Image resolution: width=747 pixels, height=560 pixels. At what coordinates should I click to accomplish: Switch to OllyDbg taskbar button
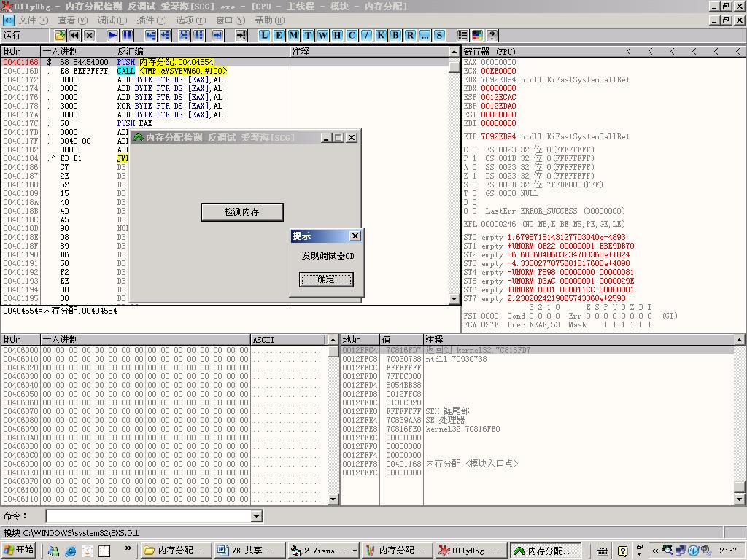[471, 551]
